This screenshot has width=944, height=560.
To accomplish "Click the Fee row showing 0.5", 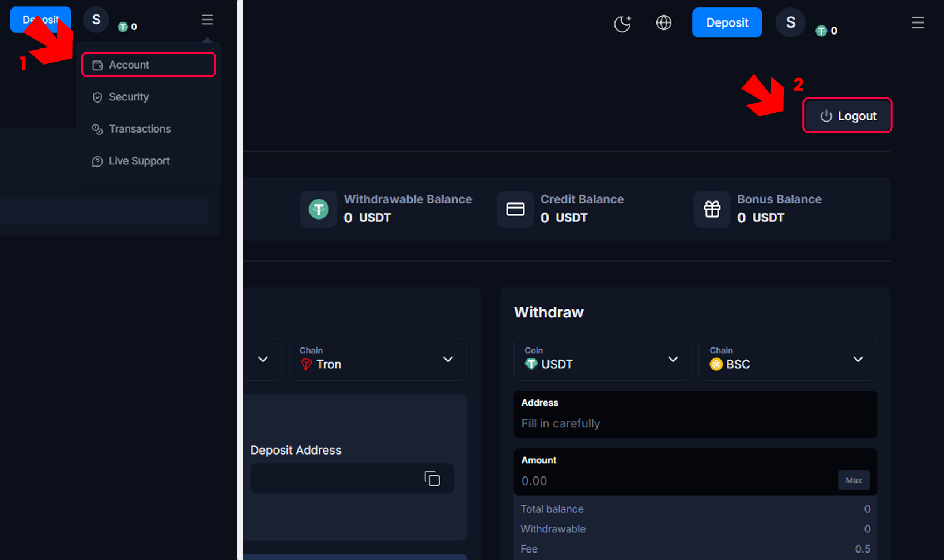I will tap(696, 549).
